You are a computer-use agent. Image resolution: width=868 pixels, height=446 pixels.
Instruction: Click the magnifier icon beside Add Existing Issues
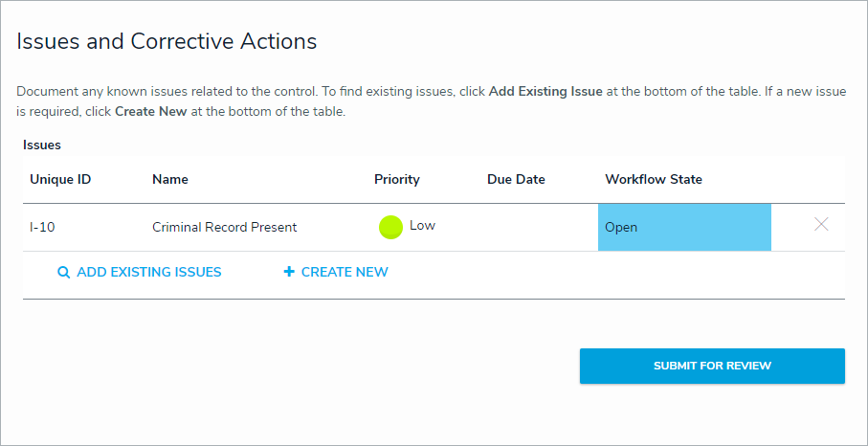click(64, 272)
